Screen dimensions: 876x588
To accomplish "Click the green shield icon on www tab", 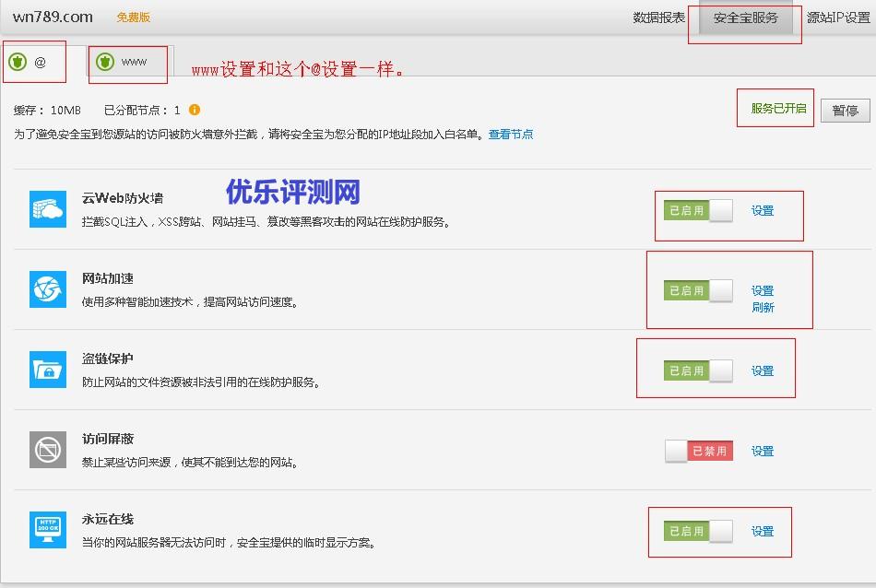I will point(105,63).
